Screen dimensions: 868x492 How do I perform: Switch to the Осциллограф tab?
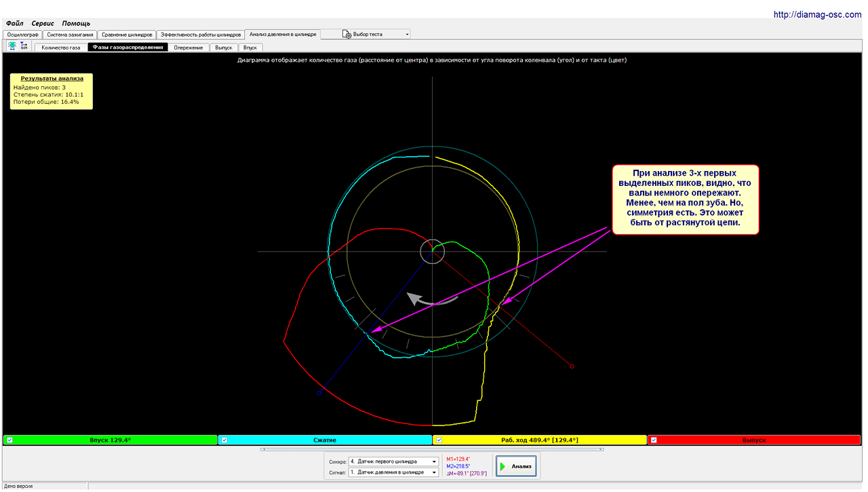(22, 34)
